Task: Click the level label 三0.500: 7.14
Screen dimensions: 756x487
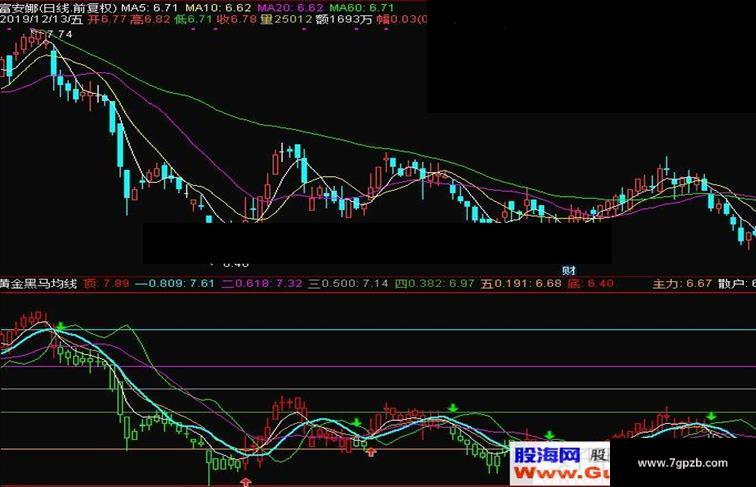Action: click(348, 284)
